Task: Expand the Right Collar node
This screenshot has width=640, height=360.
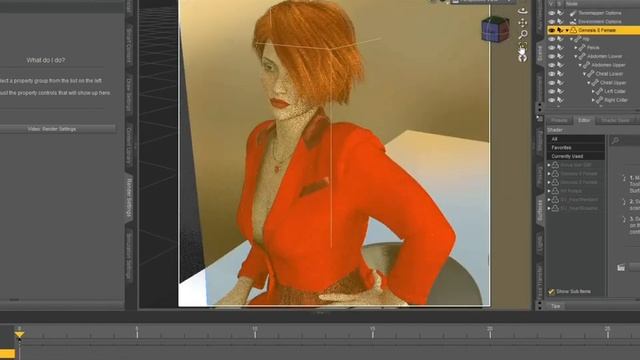Action: (x=593, y=100)
